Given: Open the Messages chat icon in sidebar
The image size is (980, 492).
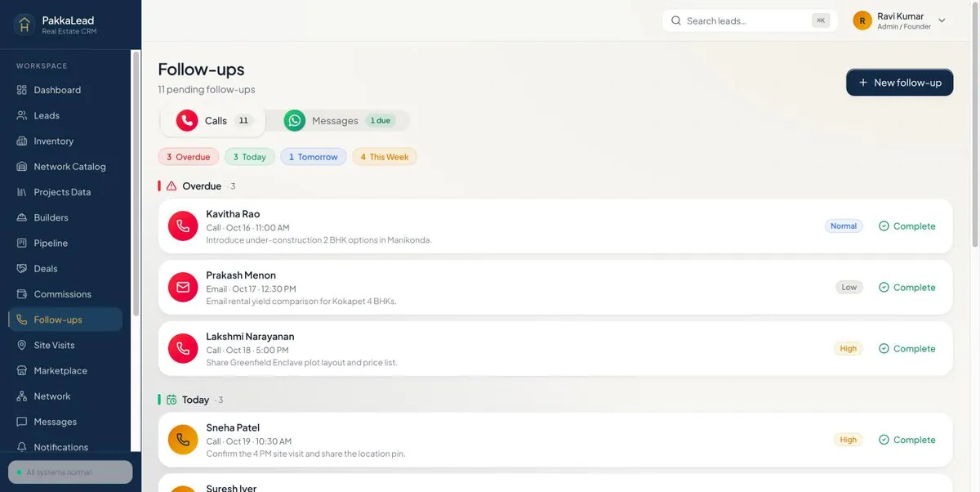Looking at the screenshot, I should coord(22,422).
